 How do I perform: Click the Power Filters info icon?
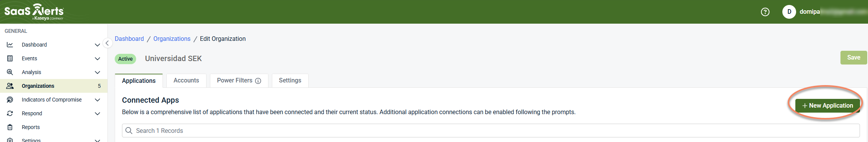click(x=258, y=81)
